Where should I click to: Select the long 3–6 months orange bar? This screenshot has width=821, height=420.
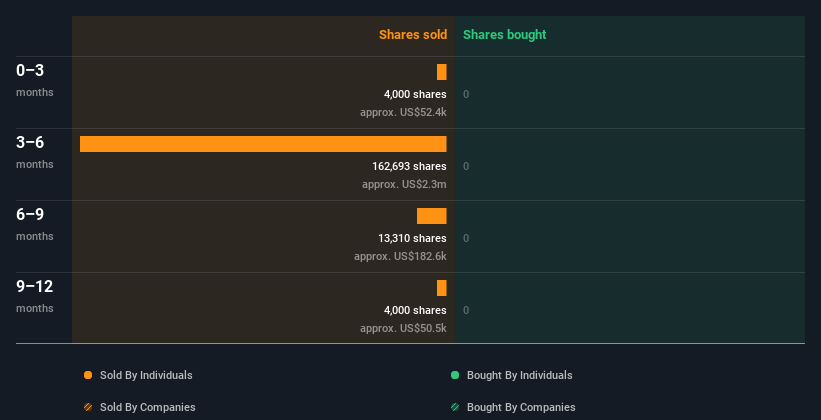pos(263,144)
